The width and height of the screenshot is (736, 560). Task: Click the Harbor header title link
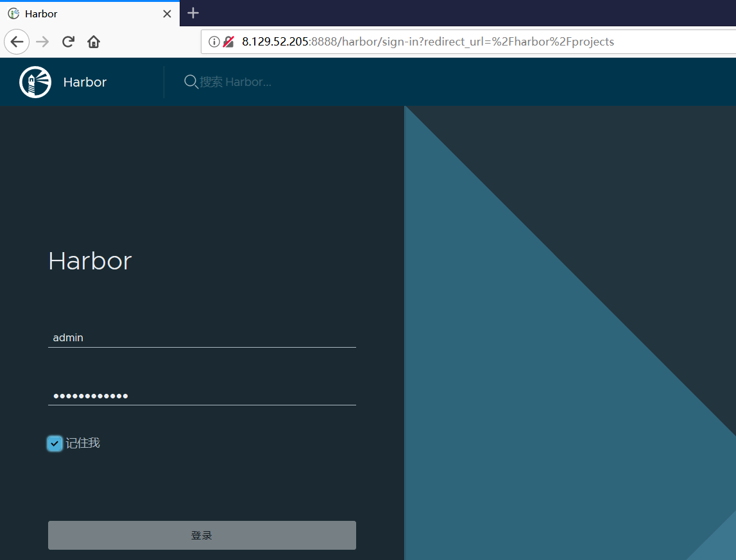pyautogui.click(x=85, y=82)
